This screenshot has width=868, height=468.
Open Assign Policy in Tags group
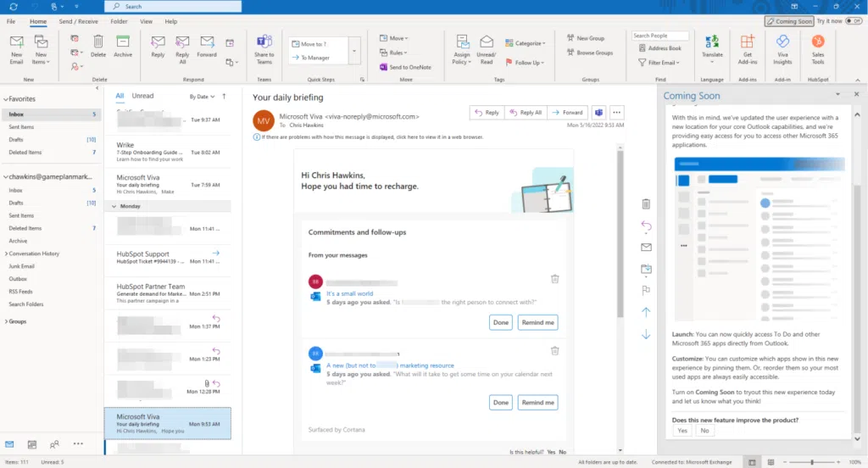click(462, 50)
